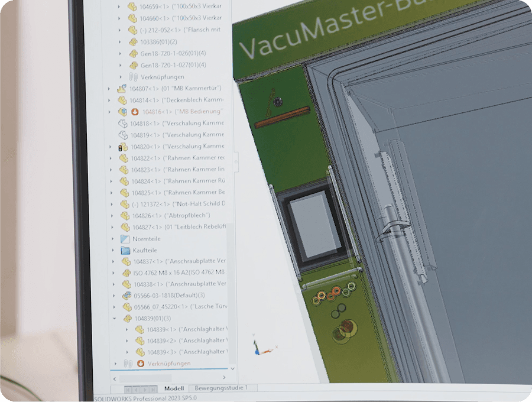Expand 104814 Deckenblech Kammer component
532x402 pixels.
(109, 100)
